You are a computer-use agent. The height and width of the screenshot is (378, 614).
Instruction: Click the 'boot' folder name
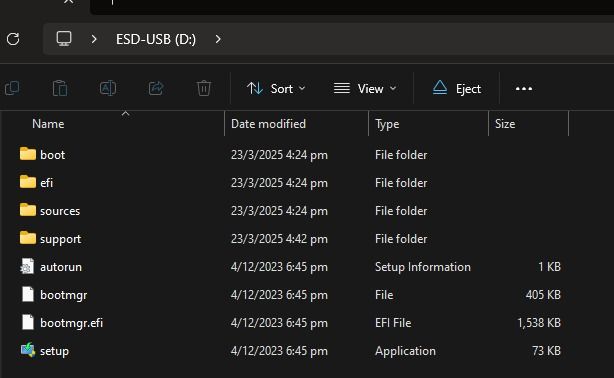[x=52, y=155]
